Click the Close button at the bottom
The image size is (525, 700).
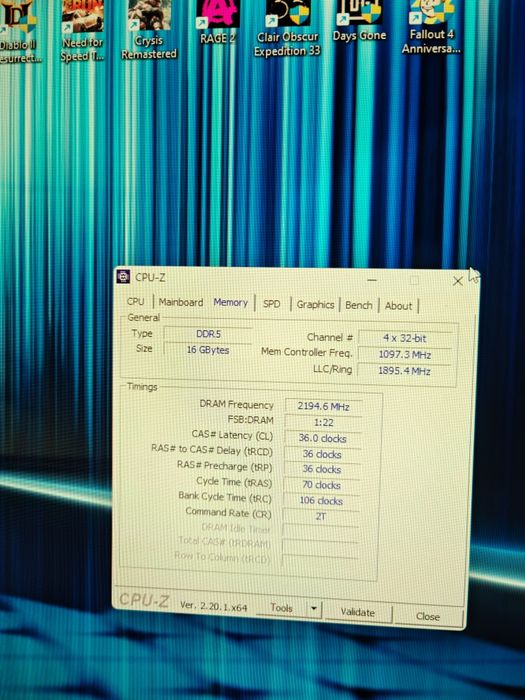(428, 616)
